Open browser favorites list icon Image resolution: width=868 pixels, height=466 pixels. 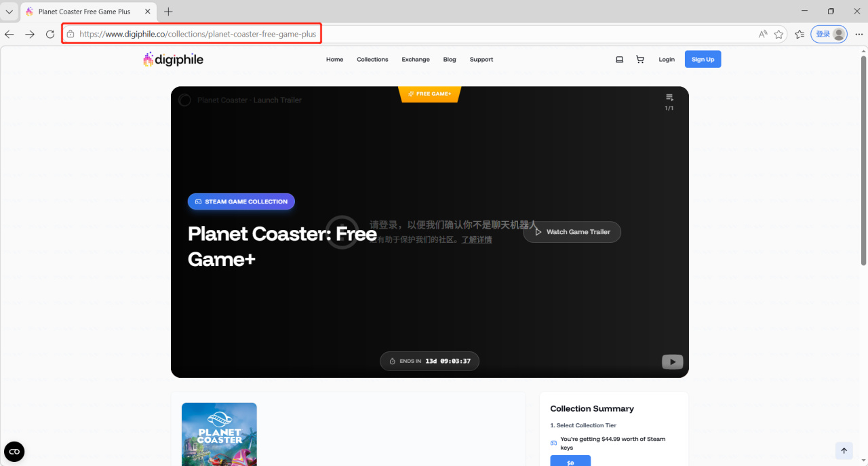pyautogui.click(x=800, y=34)
